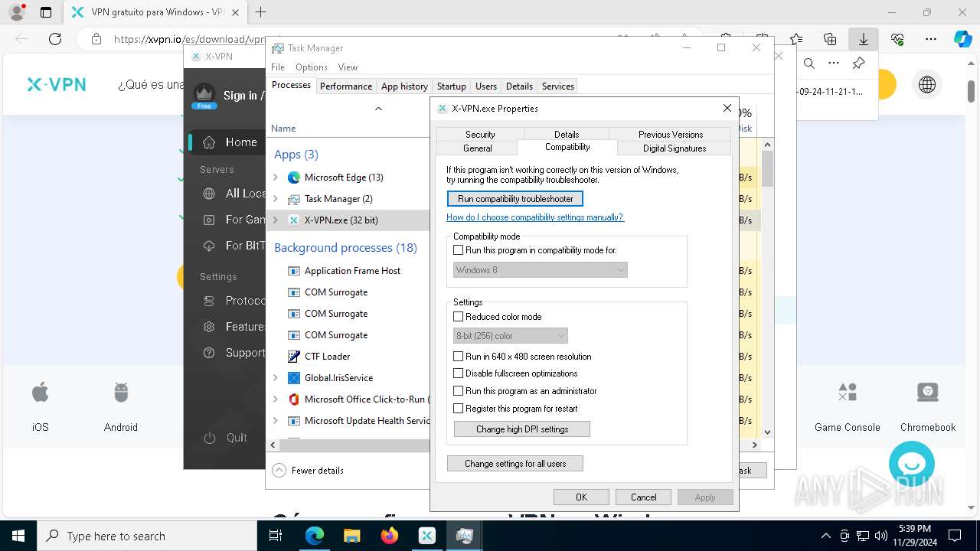The height and width of the screenshot is (551, 980).
Task: Select the CTF Loader process icon
Action: pos(293,357)
